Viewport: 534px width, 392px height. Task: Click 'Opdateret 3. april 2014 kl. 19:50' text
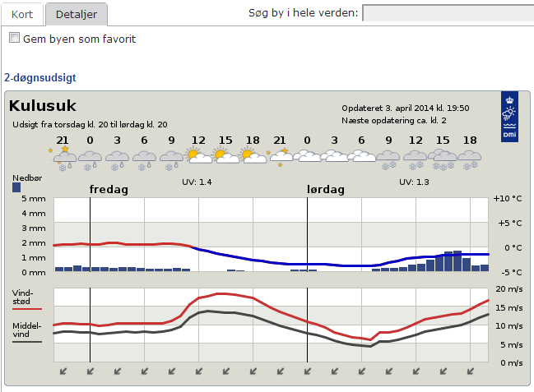point(406,108)
